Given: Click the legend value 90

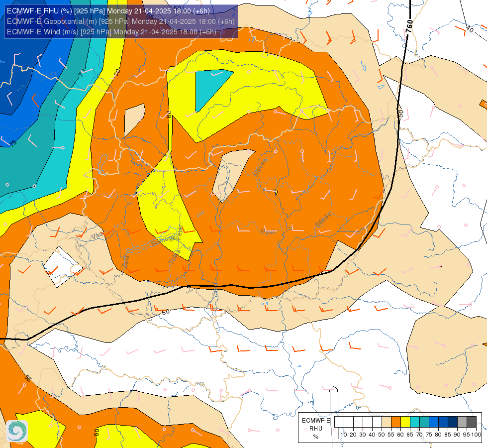Looking at the screenshot, I should [x=457, y=435].
